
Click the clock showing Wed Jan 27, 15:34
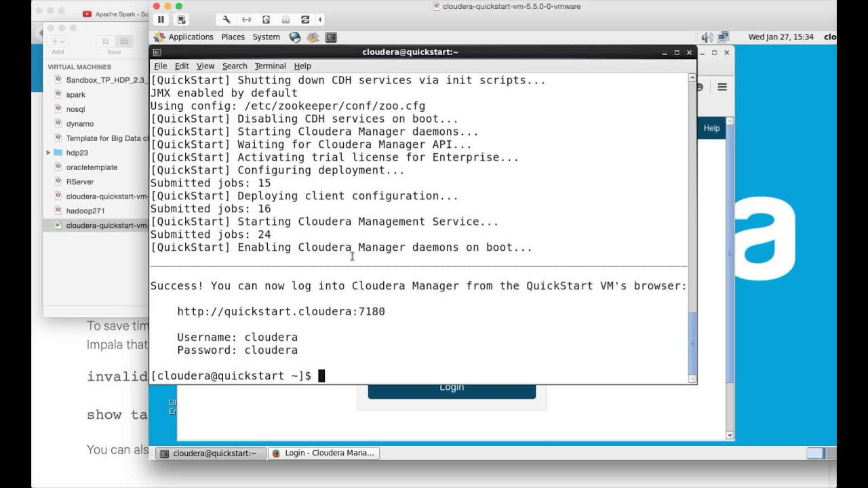(781, 37)
